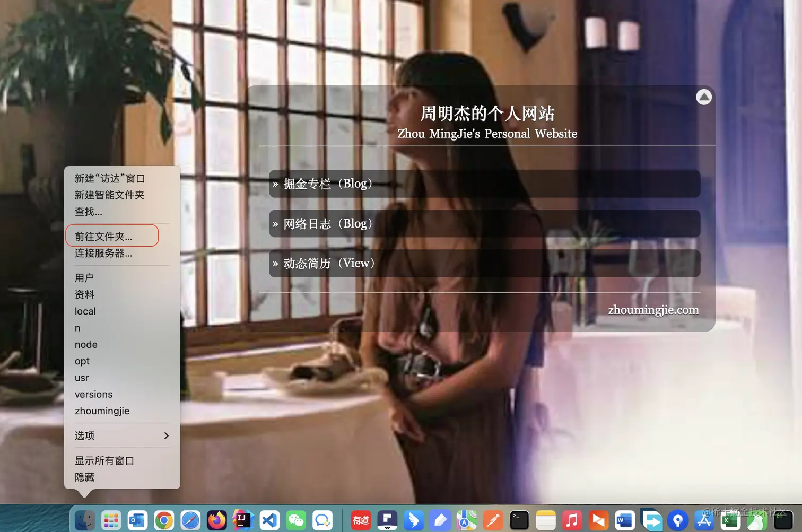Open Launchpad in the Dock
The height and width of the screenshot is (532, 802).
coord(111,520)
